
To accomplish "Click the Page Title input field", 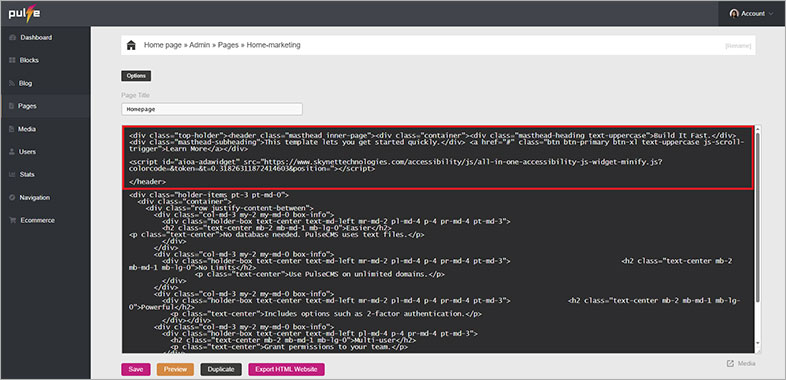I will click(212, 109).
